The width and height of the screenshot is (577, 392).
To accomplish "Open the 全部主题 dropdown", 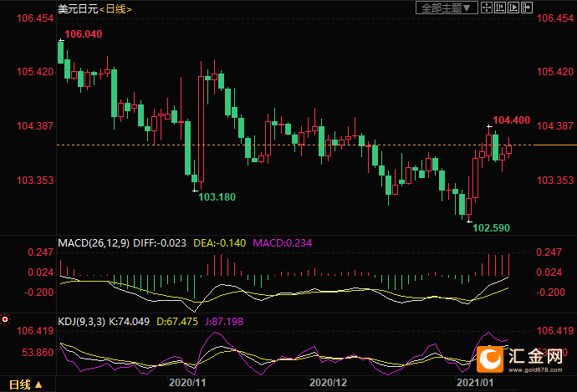I will click(x=447, y=8).
